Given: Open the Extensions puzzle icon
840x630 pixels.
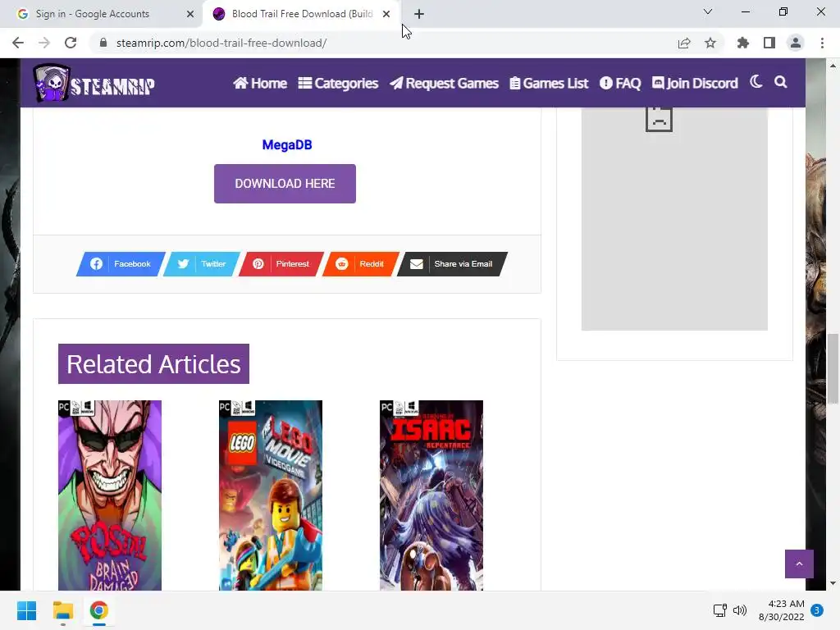Looking at the screenshot, I should (743, 43).
